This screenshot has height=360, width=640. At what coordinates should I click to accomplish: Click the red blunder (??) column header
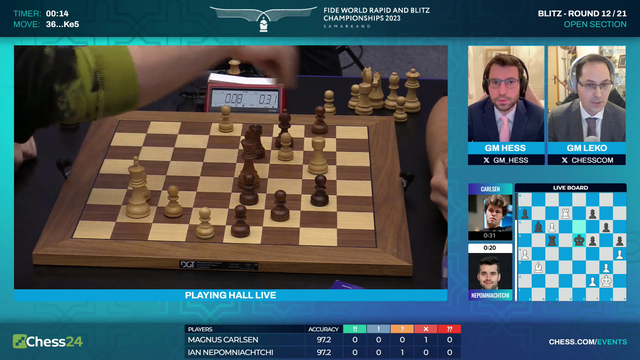point(449,329)
